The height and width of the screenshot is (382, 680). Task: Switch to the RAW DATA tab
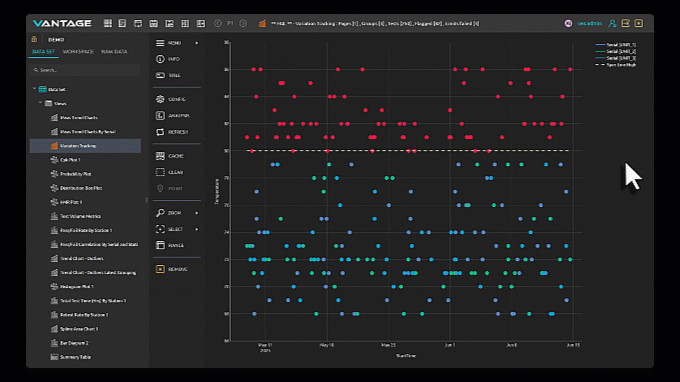[114, 52]
